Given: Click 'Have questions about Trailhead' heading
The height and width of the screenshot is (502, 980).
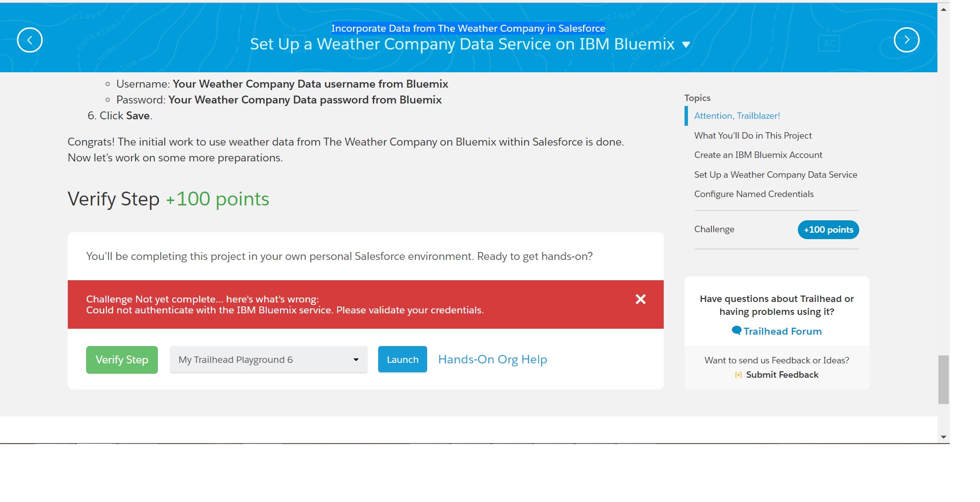Looking at the screenshot, I should point(777,305).
